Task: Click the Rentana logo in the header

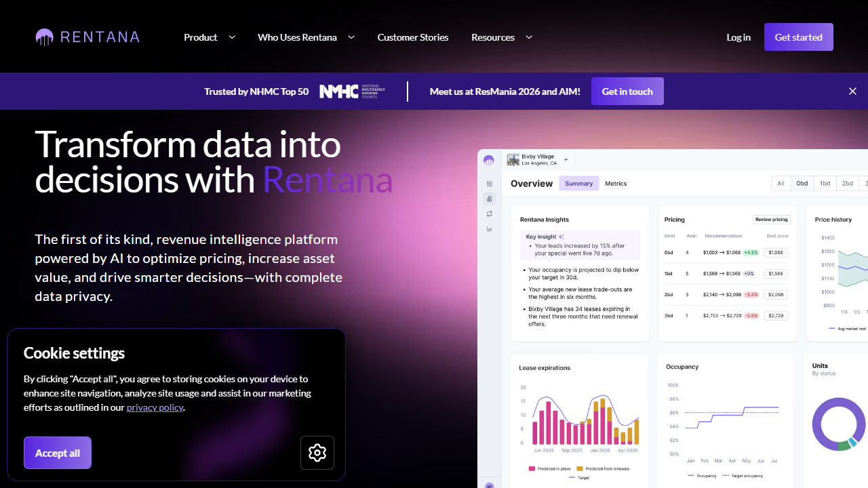Action: click(87, 37)
